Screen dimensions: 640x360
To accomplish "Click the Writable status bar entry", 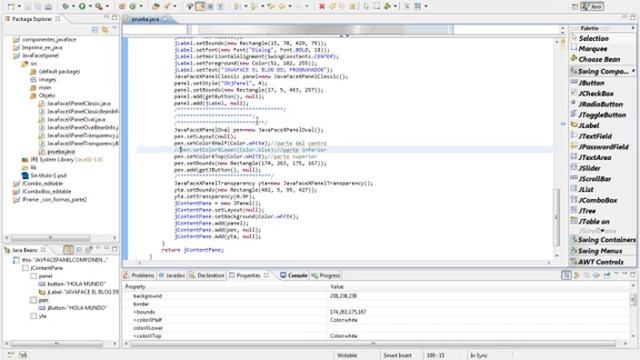I will (x=347, y=356).
